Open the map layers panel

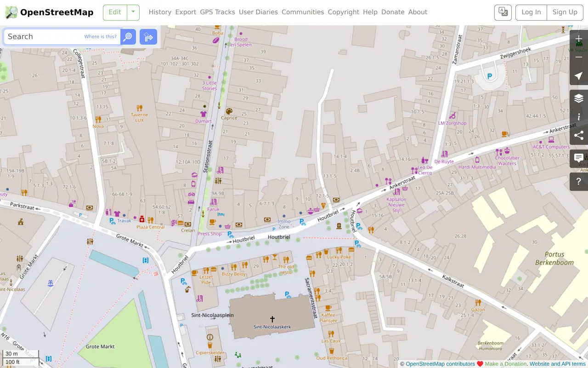click(579, 98)
